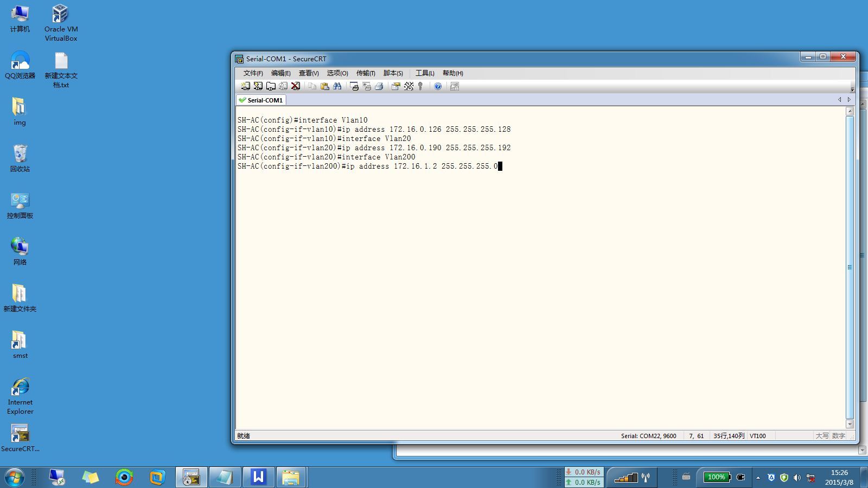Click the WPS Writer W taskbar button

(x=258, y=477)
